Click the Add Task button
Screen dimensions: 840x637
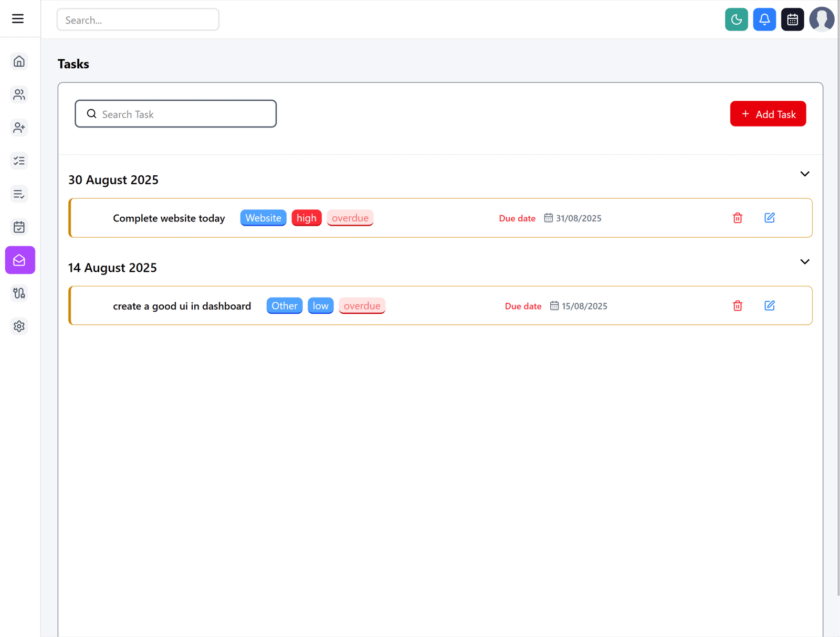(x=768, y=114)
